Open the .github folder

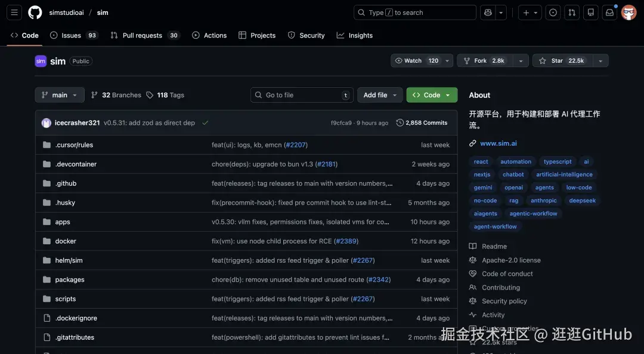(x=66, y=183)
